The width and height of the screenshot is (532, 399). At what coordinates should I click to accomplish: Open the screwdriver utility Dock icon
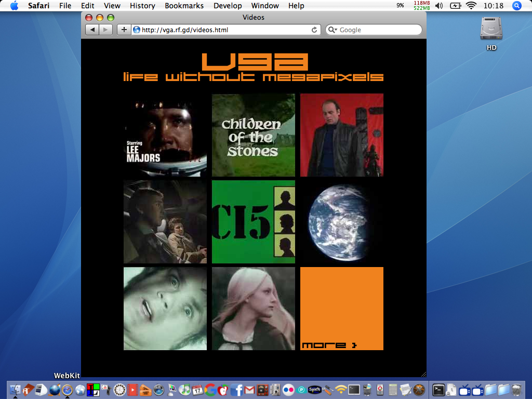pos(328,390)
